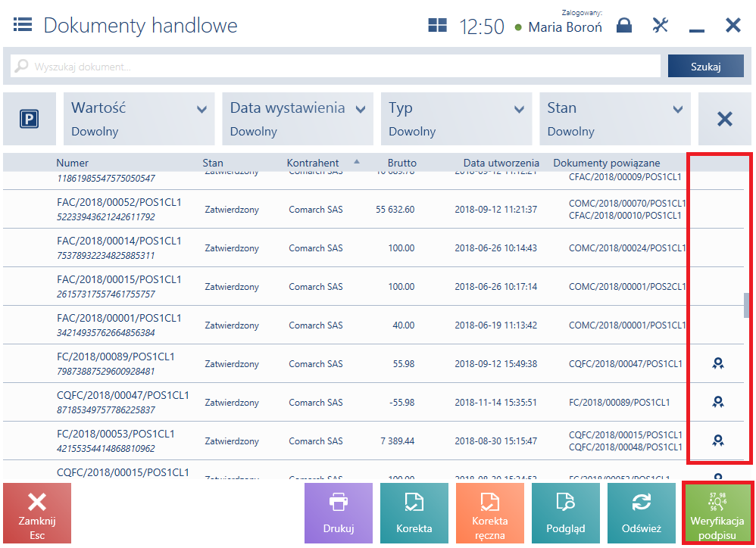Sort by Data utworzenia column header
This screenshot has height=548, width=756.
[501, 163]
